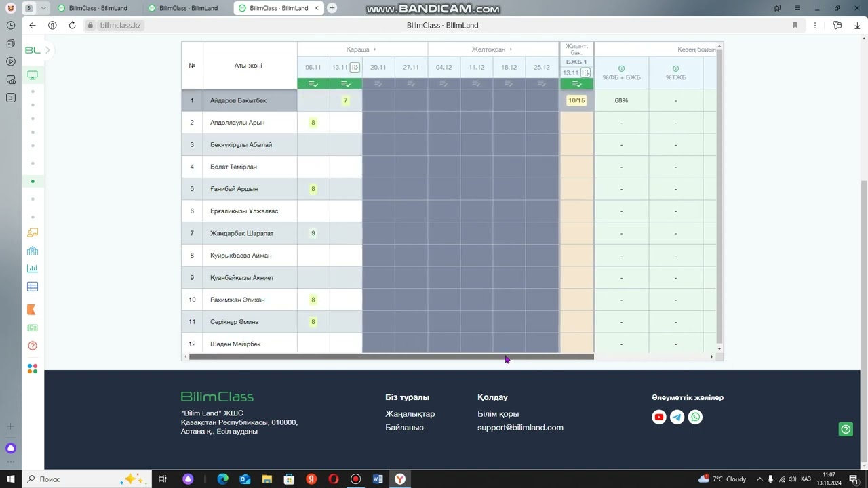Click the 68% value in %ФБ + БЖБ column
This screenshot has height=488, width=868.
(x=621, y=100)
